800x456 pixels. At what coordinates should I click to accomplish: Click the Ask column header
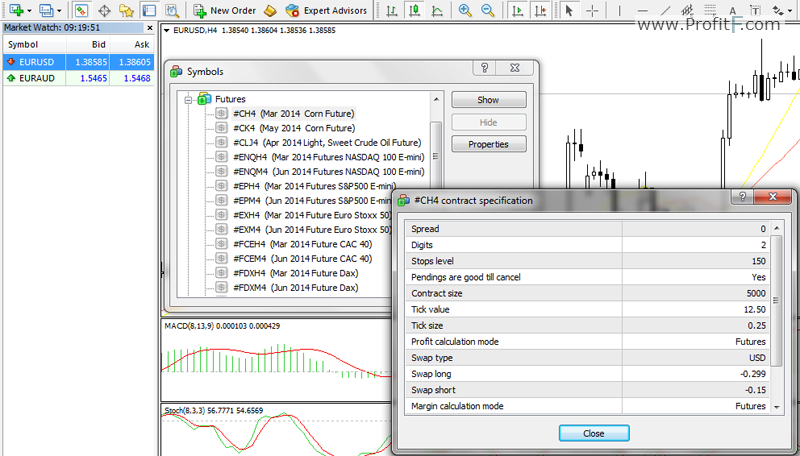point(132,44)
